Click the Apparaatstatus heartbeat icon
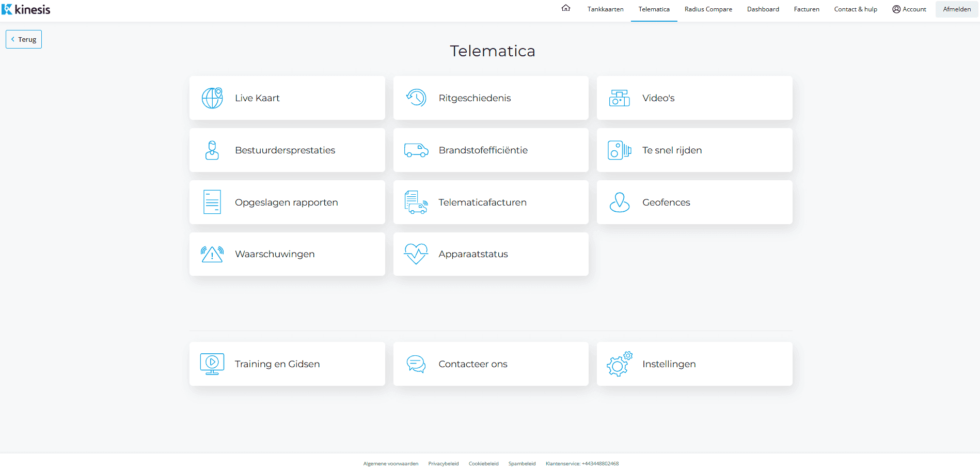The height and width of the screenshot is (470, 980). click(x=416, y=254)
